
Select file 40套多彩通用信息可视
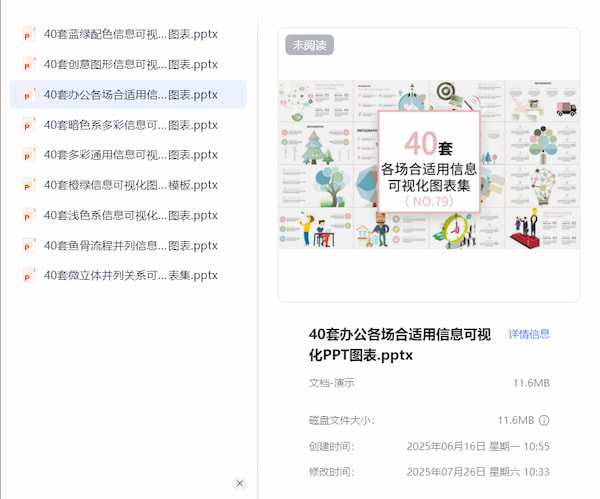coord(130,155)
